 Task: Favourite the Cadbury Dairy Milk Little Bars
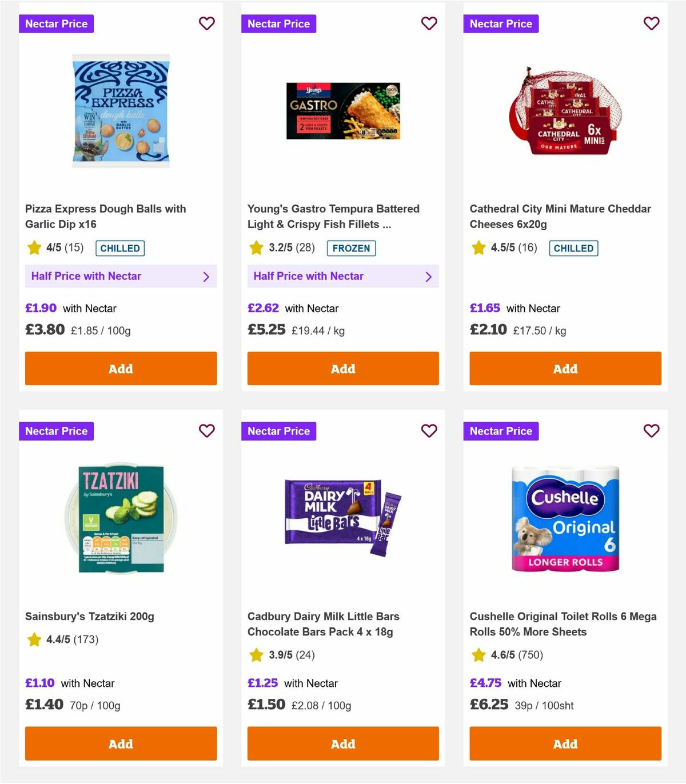pos(429,431)
